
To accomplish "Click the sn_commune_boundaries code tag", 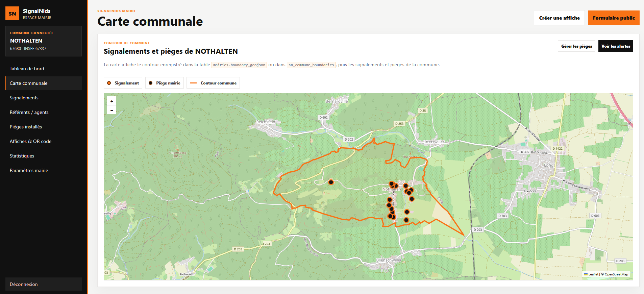I will coord(311,65).
